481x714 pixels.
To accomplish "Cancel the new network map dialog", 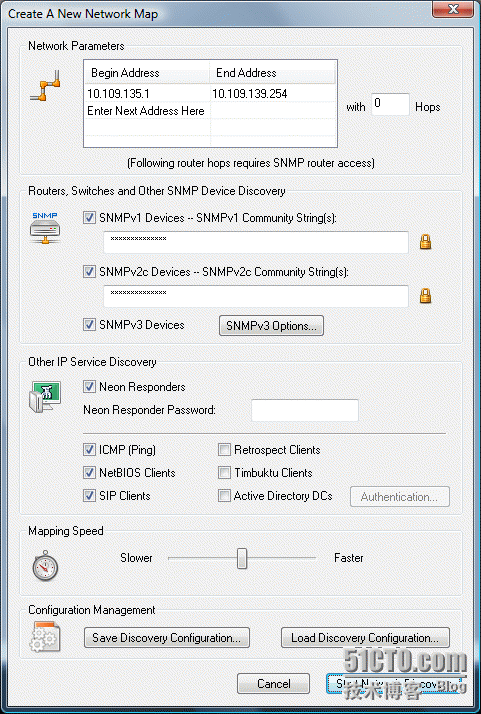I will click(273, 683).
